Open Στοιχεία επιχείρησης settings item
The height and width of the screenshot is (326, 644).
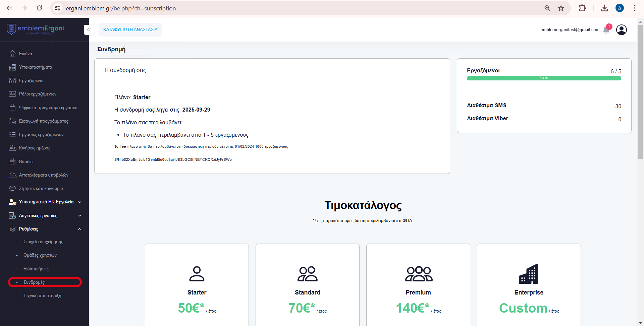43,242
